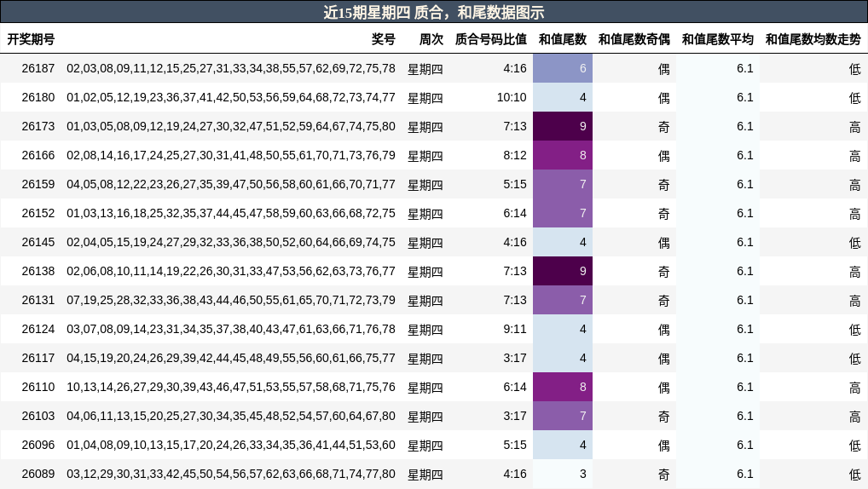This screenshot has width=868, height=489.
Task: Select period number 26096
Action: pos(38,445)
